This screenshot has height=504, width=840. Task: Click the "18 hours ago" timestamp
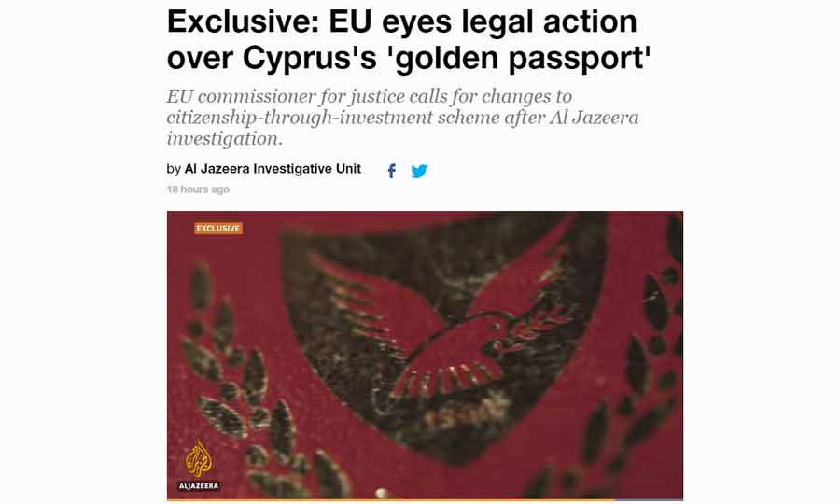click(198, 189)
